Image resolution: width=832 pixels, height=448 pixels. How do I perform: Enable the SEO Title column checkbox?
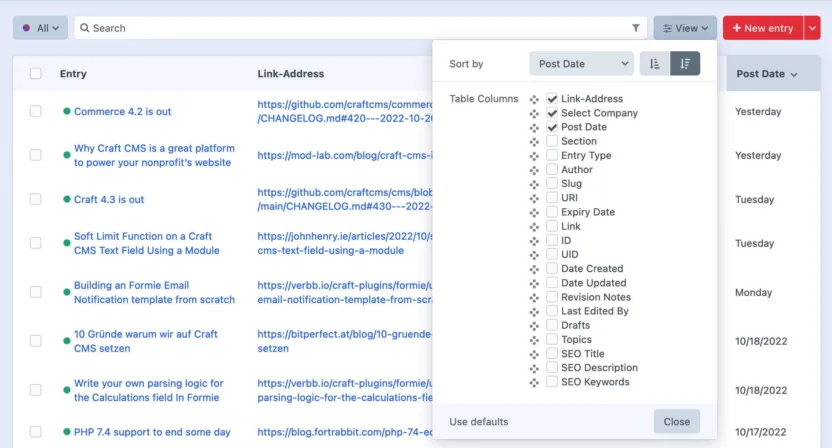coord(552,353)
